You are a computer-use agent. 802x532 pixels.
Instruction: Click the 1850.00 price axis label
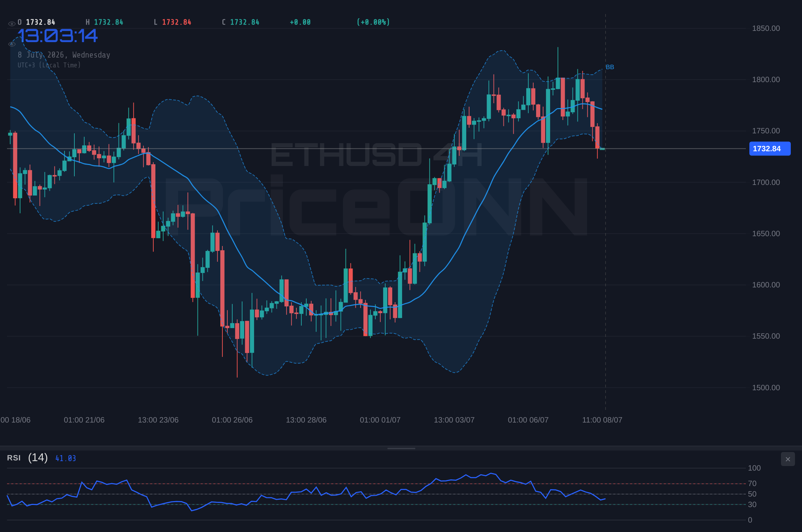coord(766,28)
